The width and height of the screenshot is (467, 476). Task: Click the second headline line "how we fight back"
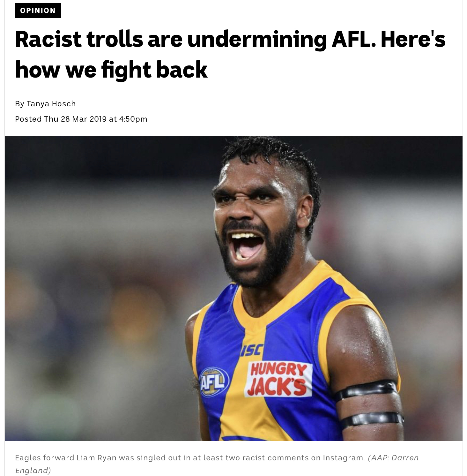pos(111,70)
